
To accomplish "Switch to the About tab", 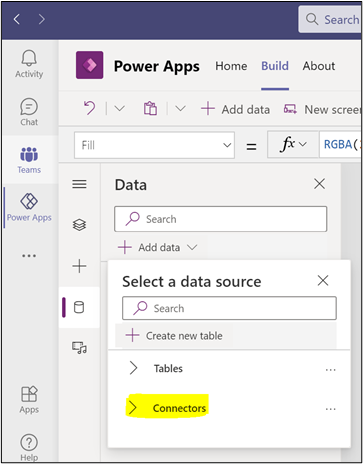I will (319, 66).
